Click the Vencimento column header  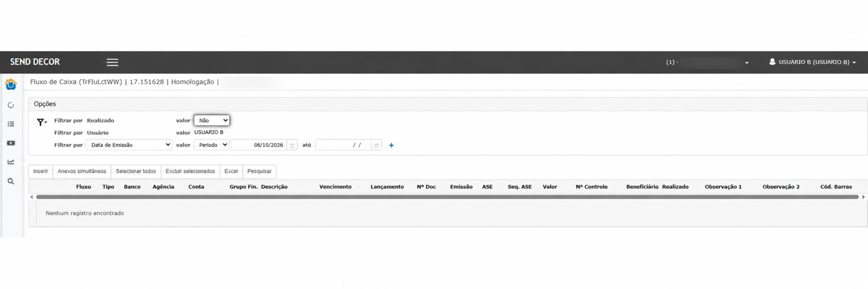[335, 187]
